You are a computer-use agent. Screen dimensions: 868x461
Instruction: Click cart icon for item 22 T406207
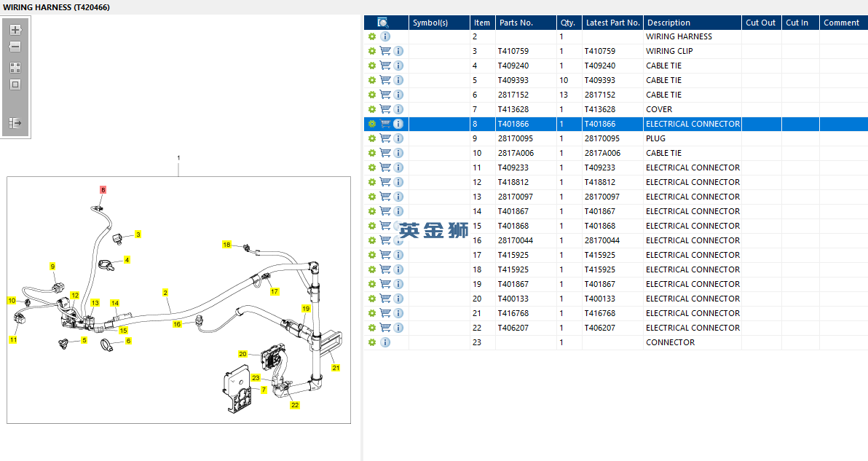[385, 328]
